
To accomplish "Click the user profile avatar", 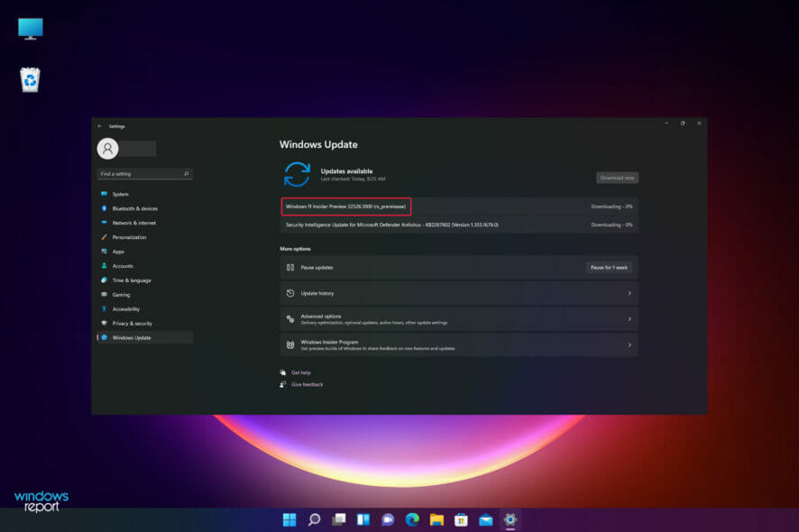I will 107,148.
